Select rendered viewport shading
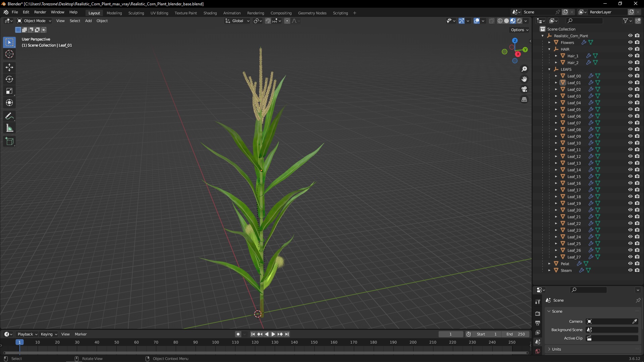 click(x=519, y=21)
